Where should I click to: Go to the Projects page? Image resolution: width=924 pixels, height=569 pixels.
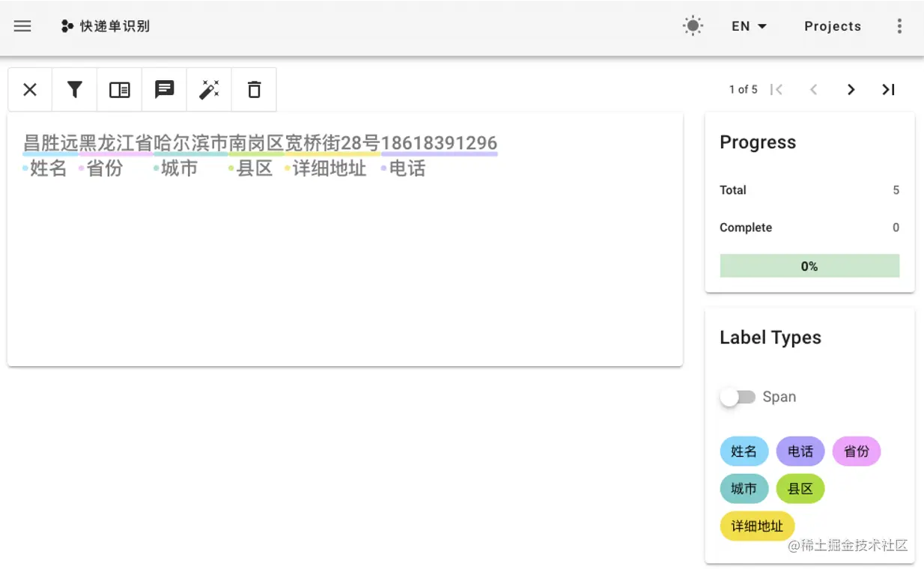(833, 26)
